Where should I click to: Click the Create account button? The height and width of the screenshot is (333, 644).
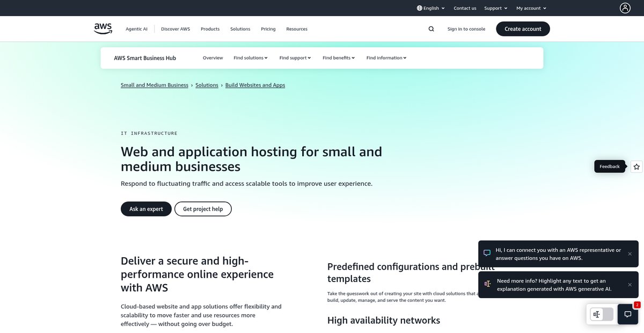[523, 29]
